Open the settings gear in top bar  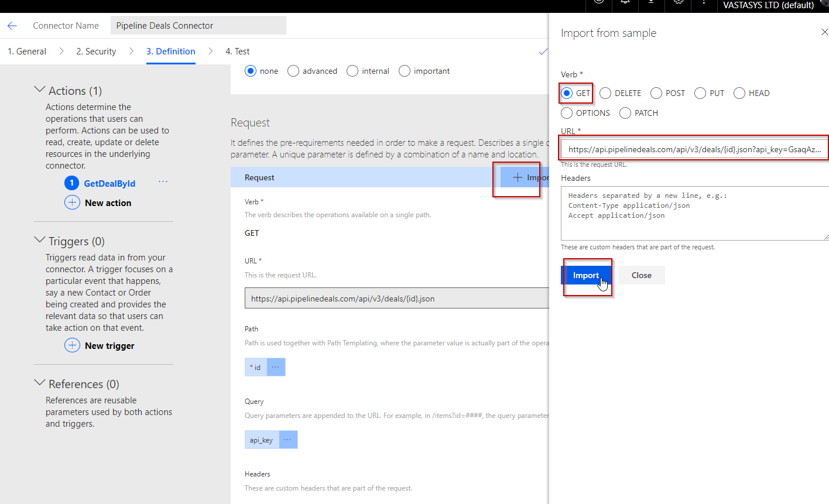click(678, 2)
